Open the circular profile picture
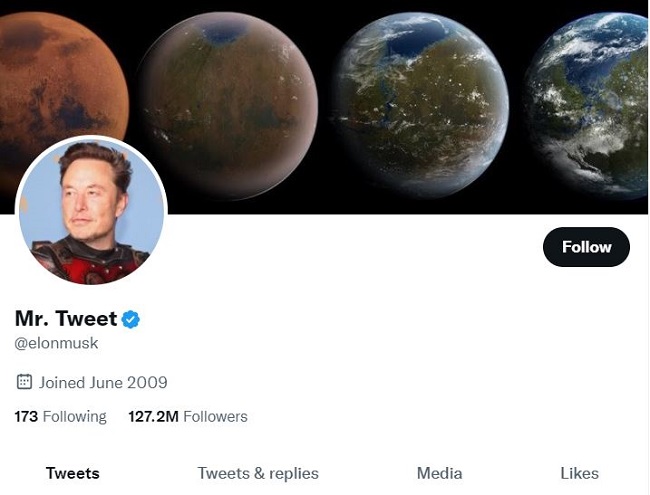Viewport: 650px width, 495px height. [91, 212]
